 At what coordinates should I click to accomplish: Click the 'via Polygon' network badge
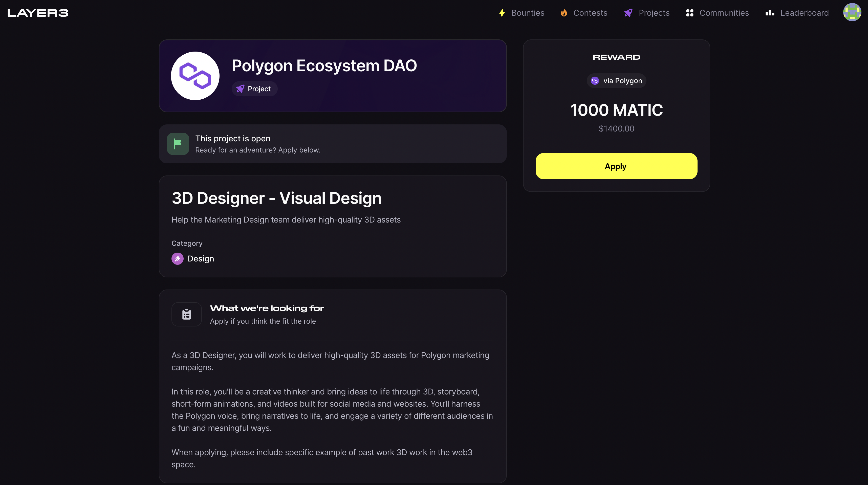(x=616, y=81)
